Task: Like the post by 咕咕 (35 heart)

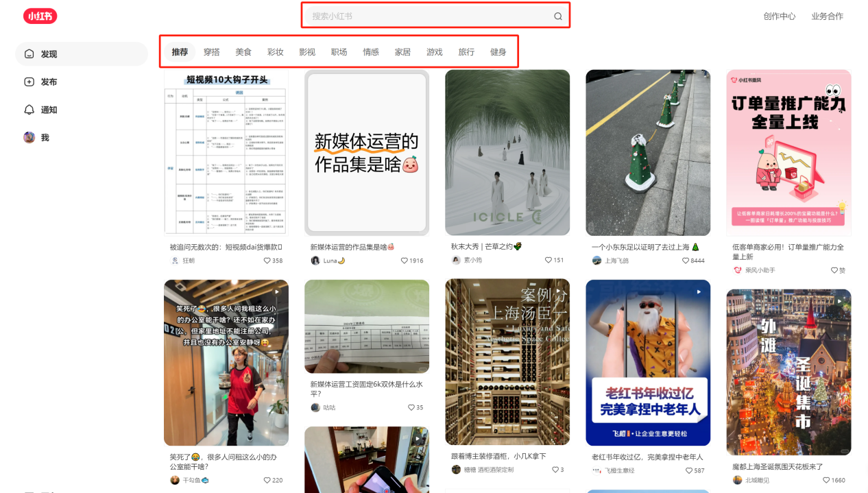Action: 411,407
